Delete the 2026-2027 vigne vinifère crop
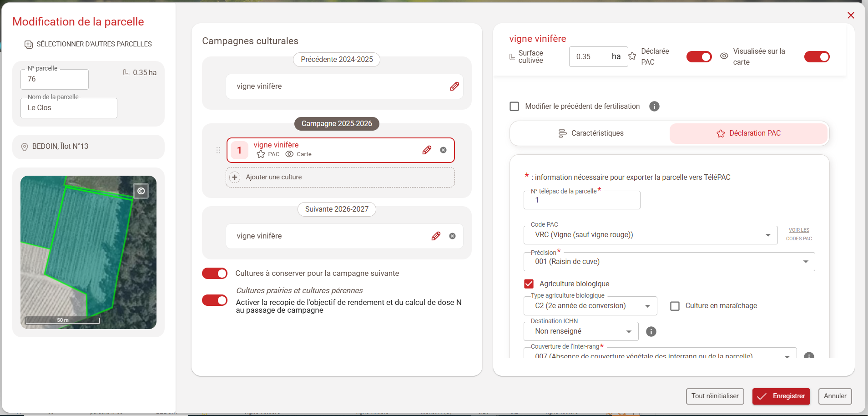Screen dimensions: 868x416 coord(452,236)
